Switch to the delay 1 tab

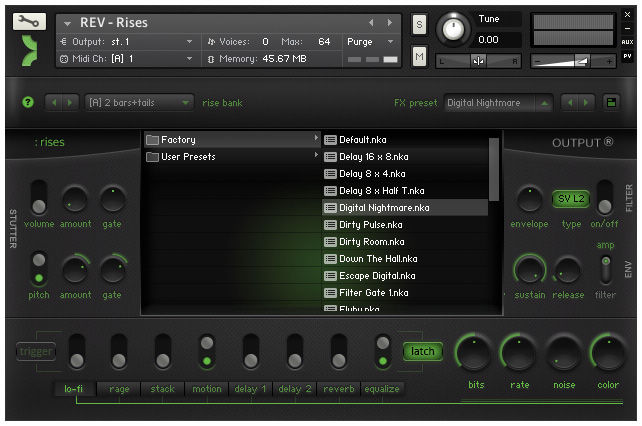pyautogui.click(x=250, y=389)
